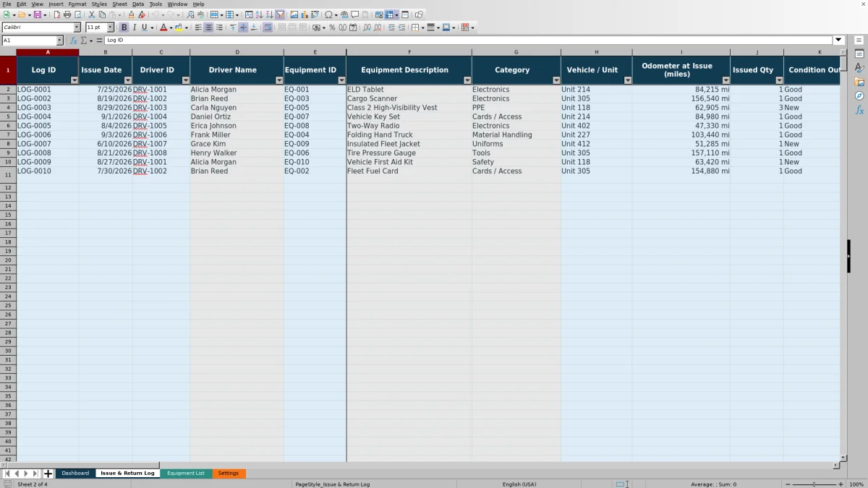Image resolution: width=868 pixels, height=488 pixels.
Task: Cut selection with the scissors icon
Action: (92, 14)
